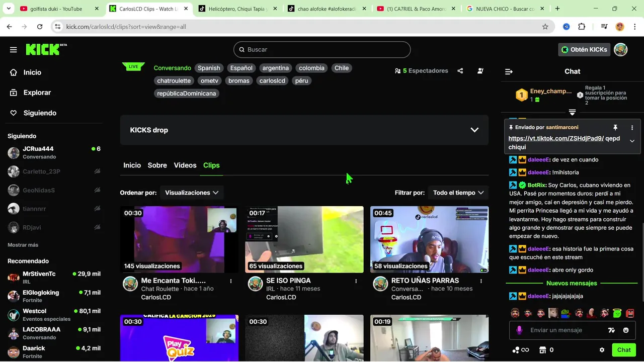Reload the page
Image resolution: width=644 pixels, height=362 pixels.
[40, 27]
